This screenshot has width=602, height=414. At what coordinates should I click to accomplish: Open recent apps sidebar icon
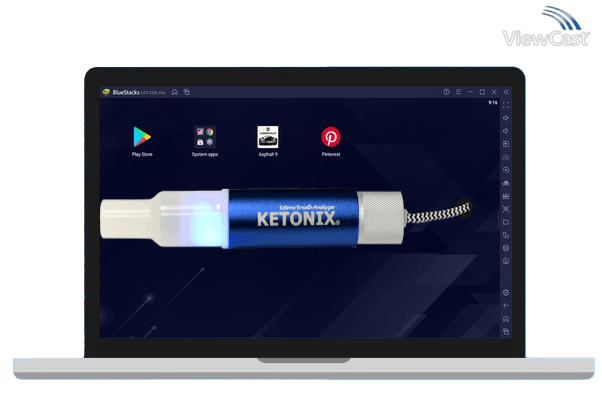506,332
